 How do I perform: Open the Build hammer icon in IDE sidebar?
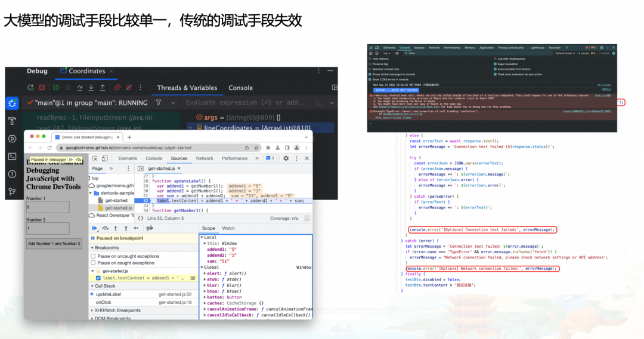pyautogui.click(x=13, y=121)
